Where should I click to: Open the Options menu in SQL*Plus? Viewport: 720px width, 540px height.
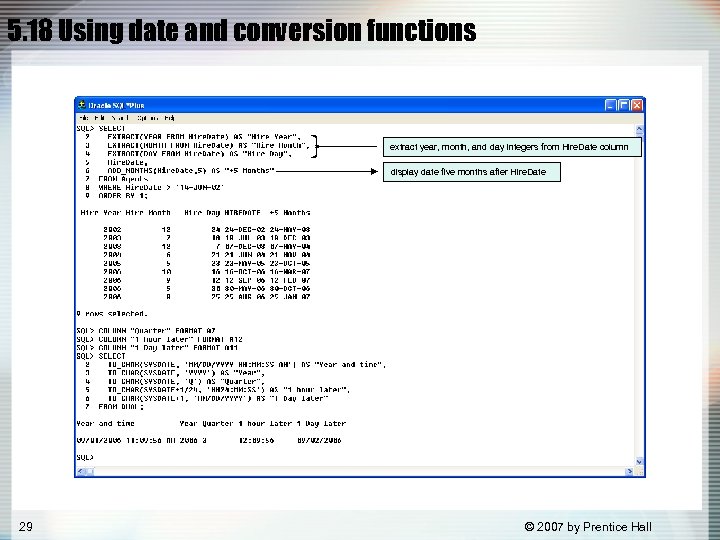(148, 118)
